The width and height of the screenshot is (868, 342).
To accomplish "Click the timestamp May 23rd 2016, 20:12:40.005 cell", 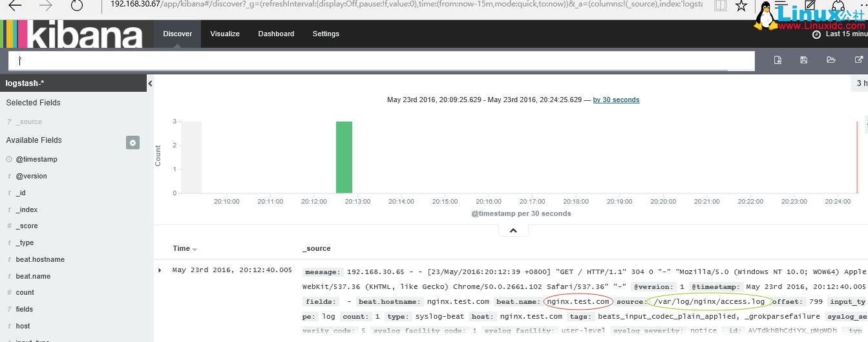I will coord(232,270).
